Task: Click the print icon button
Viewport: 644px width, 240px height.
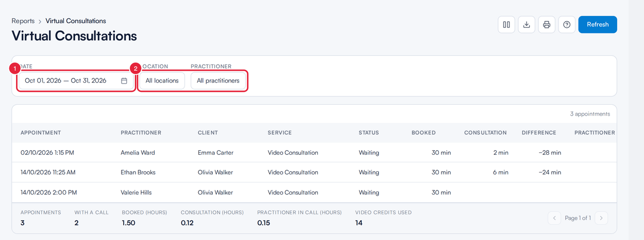Action: click(547, 24)
